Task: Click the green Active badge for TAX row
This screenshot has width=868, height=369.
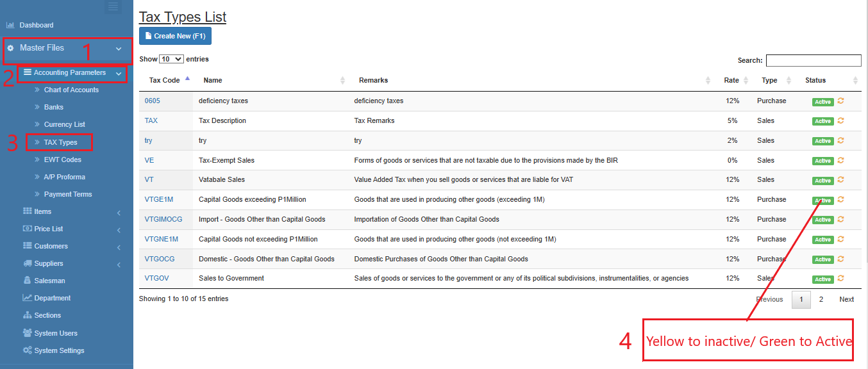Action: 822,121
